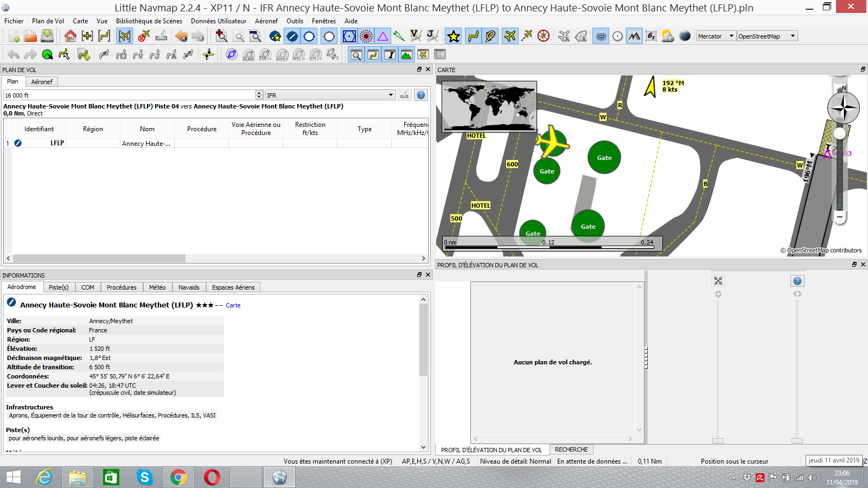Image resolution: width=868 pixels, height=488 pixels.
Task: Toggle the yellow star userpoints display
Action: click(454, 36)
